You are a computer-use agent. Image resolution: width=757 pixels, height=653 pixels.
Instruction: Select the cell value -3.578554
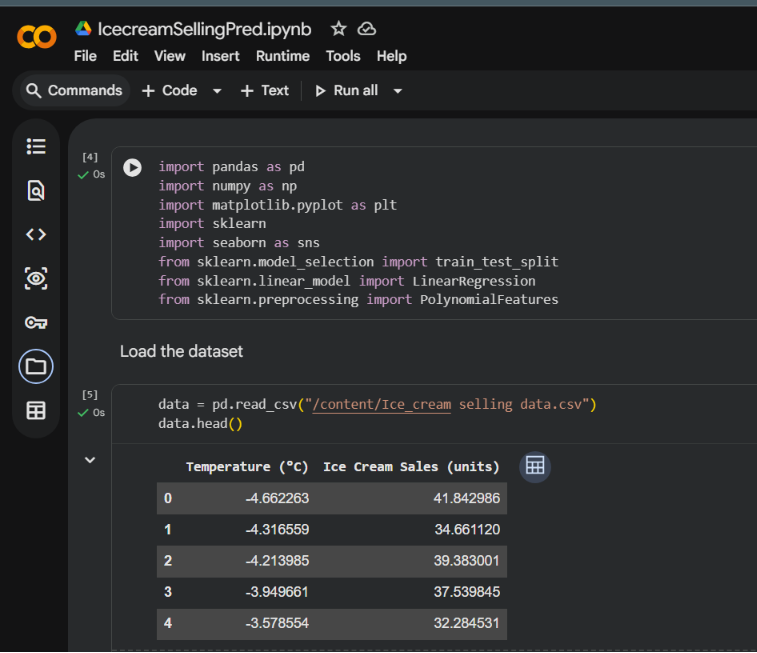(277, 623)
